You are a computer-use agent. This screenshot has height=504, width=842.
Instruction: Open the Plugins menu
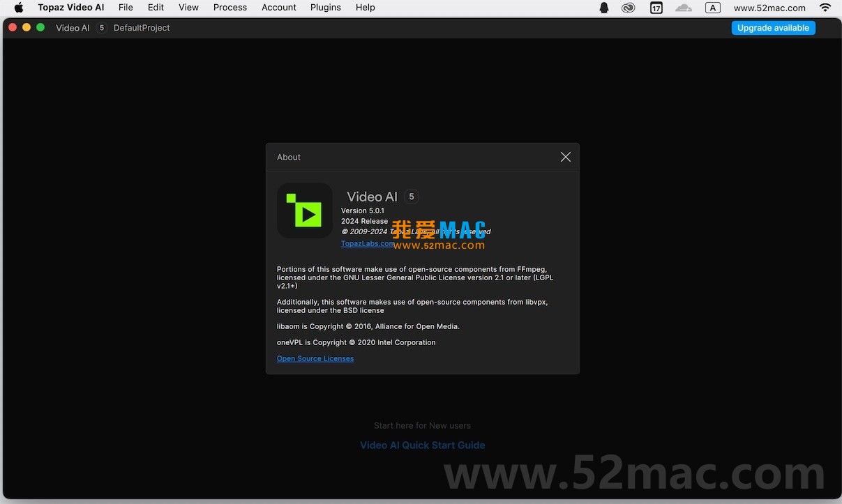(x=326, y=8)
